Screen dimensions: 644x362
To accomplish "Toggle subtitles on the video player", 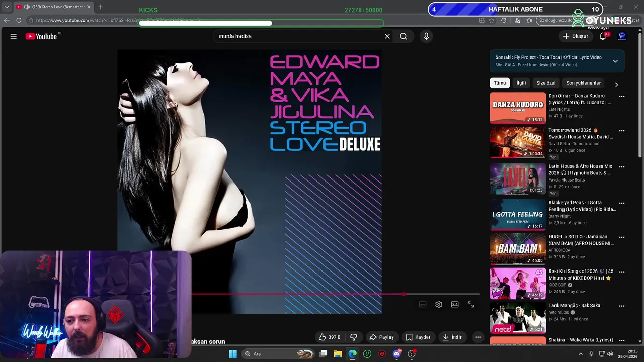I will coord(423,304).
